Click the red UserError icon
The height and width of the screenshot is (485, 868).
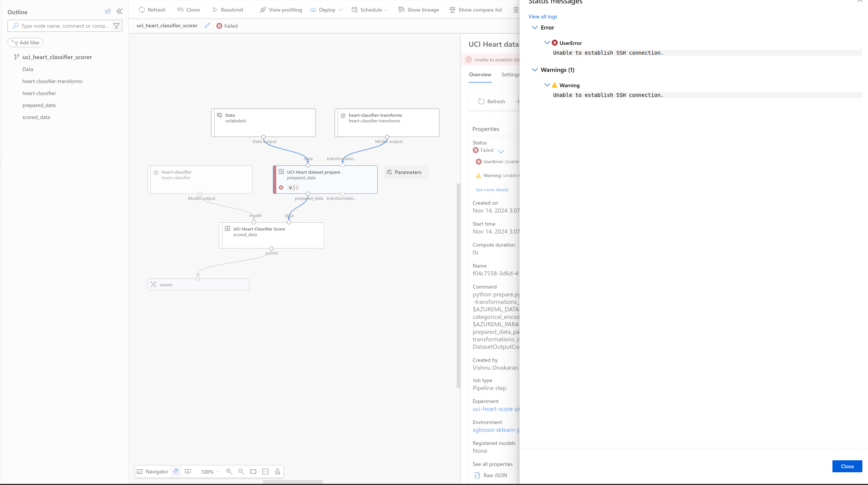pyautogui.click(x=555, y=43)
